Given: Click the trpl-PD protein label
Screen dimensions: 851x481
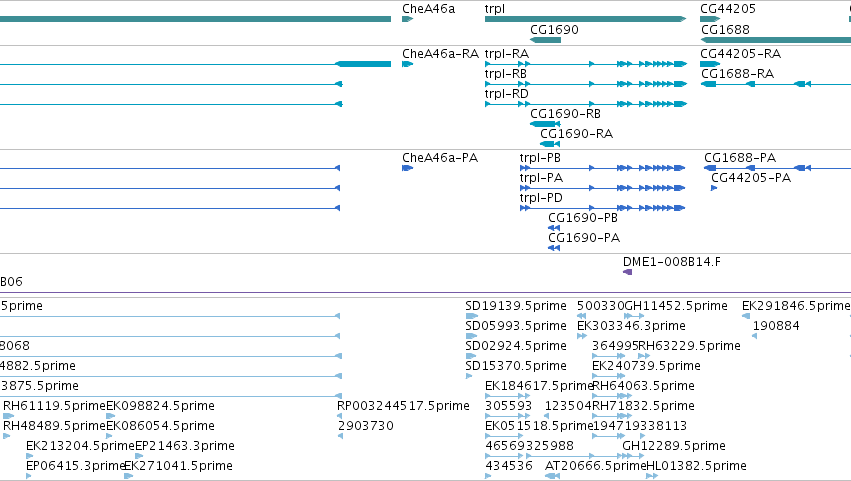Looking at the screenshot, I should point(541,198).
